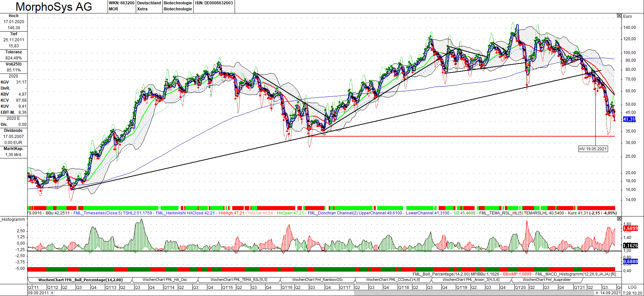The width and height of the screenshot is (644, 296).
Task: Click the Toleranz label
Action: [13, 52]
